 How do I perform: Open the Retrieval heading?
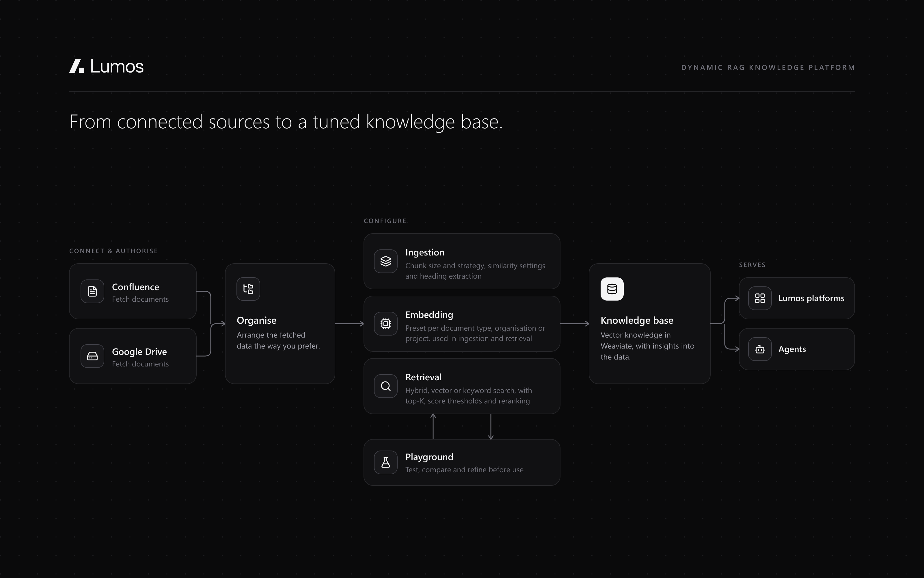pos(423,377)
